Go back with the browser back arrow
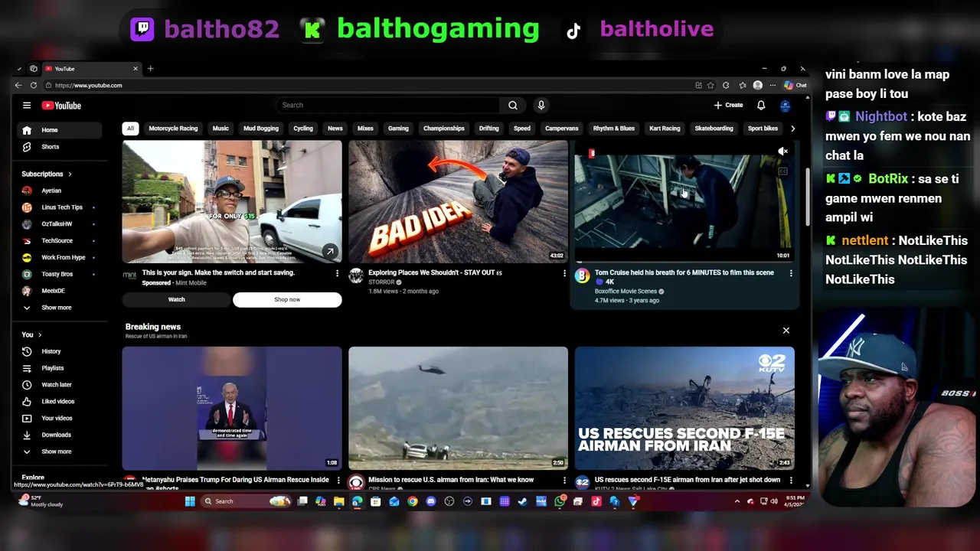Viewport: 980px width, 551px height. 18,85
